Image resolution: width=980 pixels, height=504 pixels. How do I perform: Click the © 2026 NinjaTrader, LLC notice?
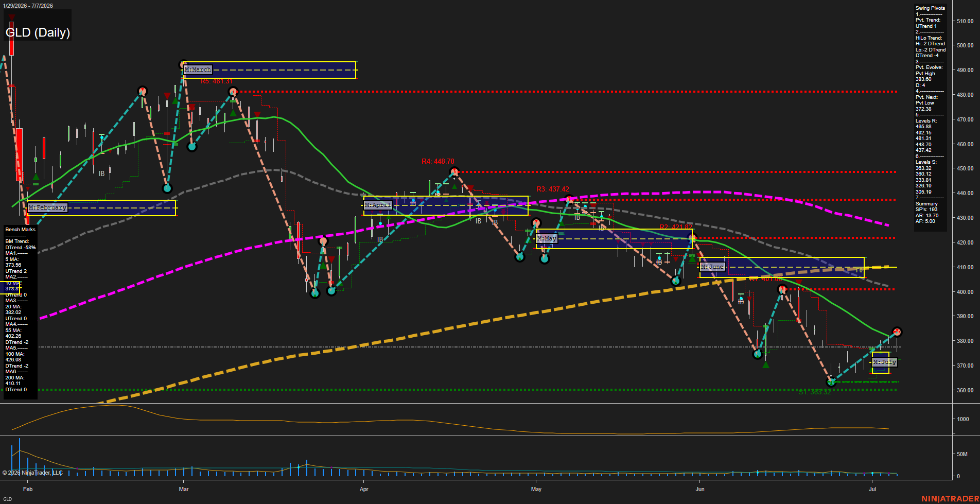coord(32,473)
